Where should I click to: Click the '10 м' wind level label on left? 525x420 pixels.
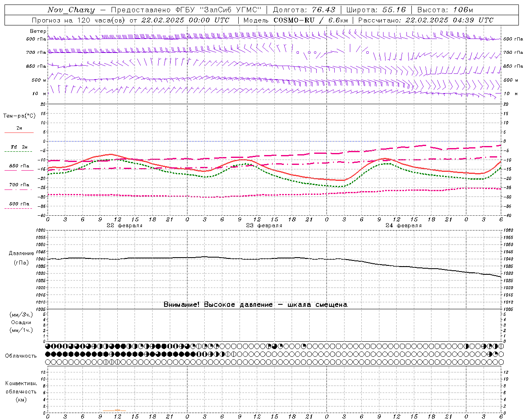(39, 94)
